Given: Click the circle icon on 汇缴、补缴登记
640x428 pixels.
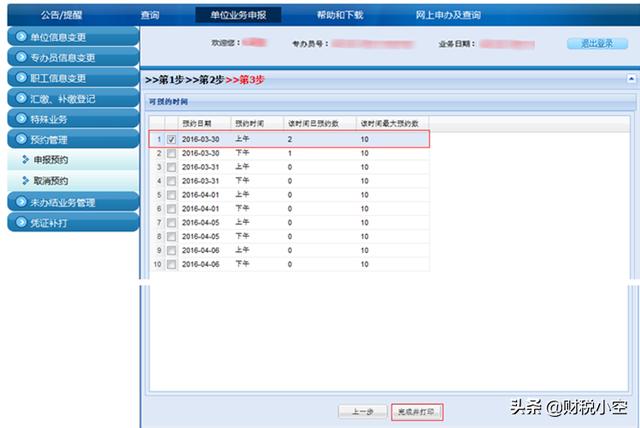Looking at the screenshot, I should pyautogui.click(x=21, y=98).
